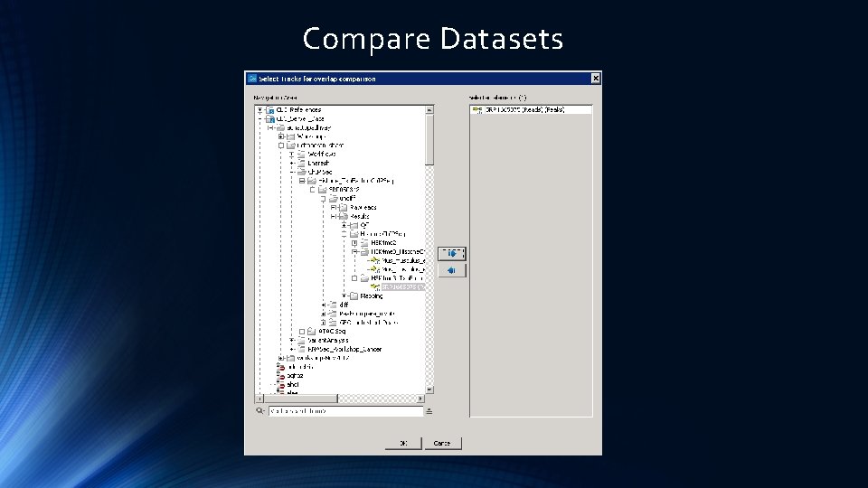Expand the QC folder

[344, 225]
